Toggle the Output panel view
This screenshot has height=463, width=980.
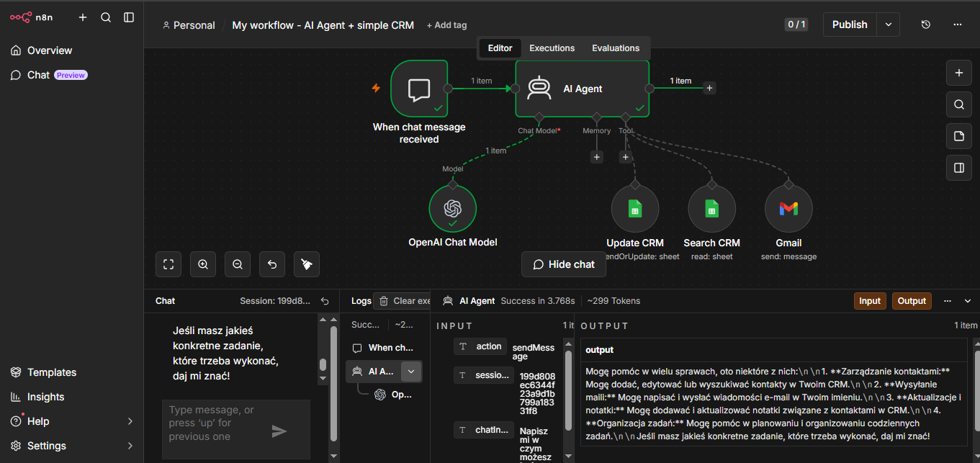(x=912, y=301)
